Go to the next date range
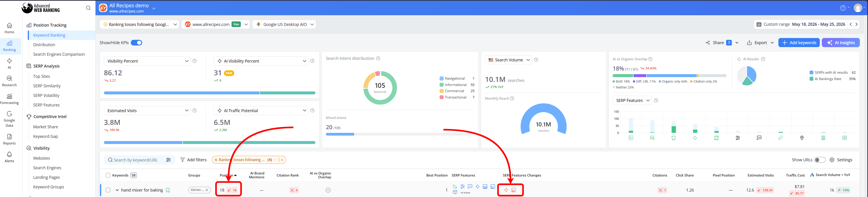The height and width of the screenshot is (197, 868). click(857, 24)
